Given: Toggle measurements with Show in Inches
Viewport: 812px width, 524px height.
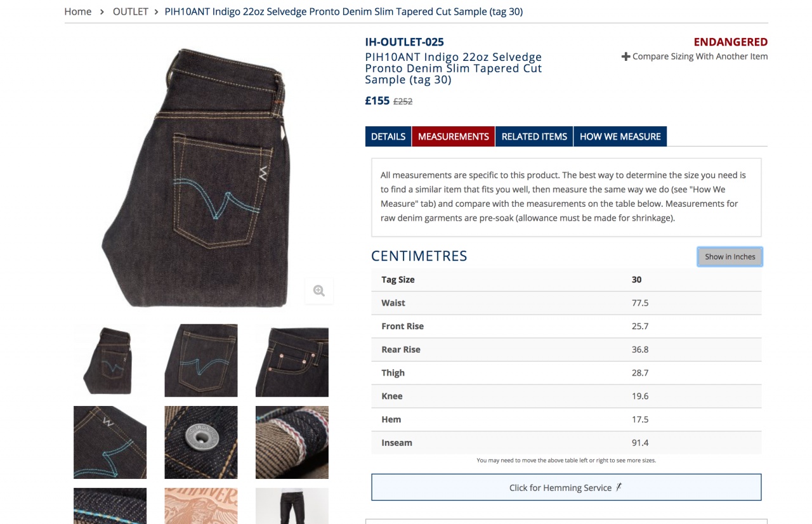Looking at the screenshot, I should coord(730,256).
